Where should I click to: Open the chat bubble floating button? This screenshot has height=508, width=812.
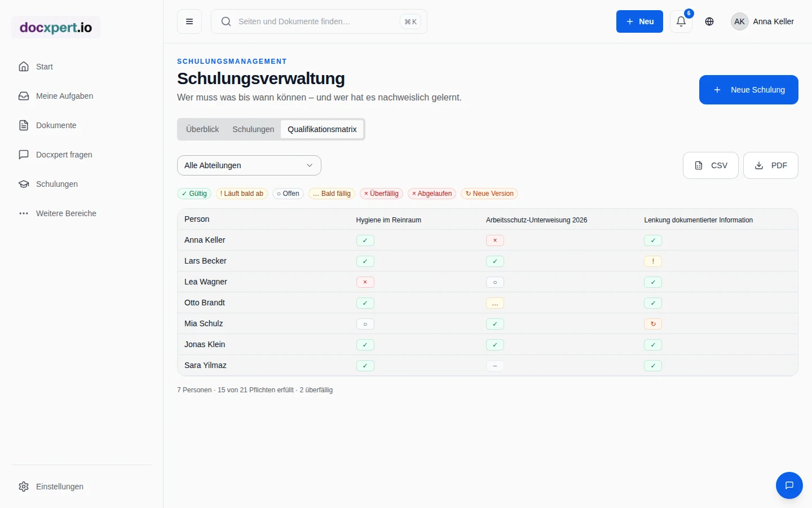click(x=789, y=485)
